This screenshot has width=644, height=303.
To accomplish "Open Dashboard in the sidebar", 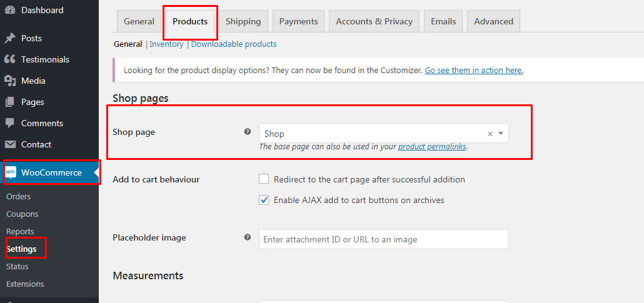I will (x=43, y=10).
